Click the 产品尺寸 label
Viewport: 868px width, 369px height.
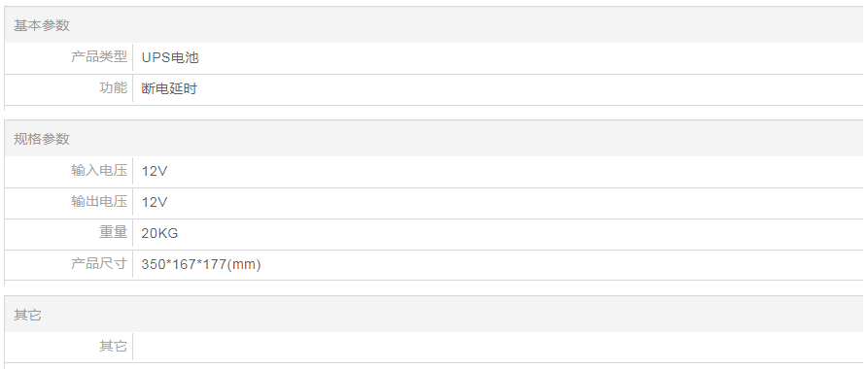tap(99, 263)
